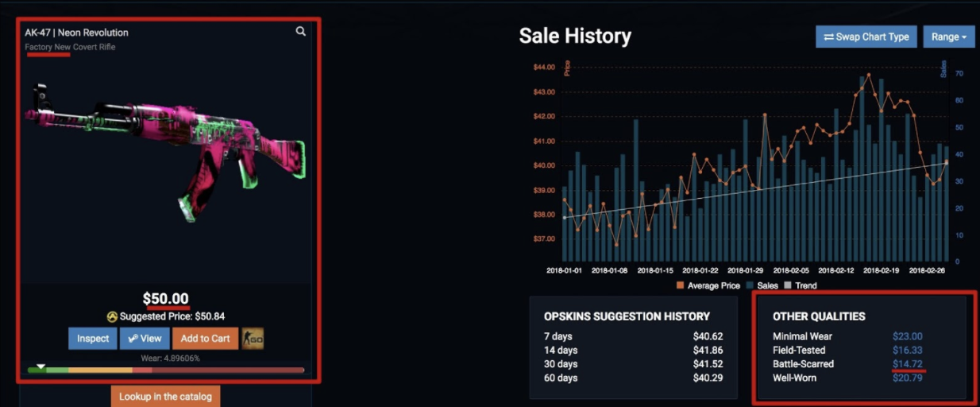Toggle Average Price legend entry

708,285
